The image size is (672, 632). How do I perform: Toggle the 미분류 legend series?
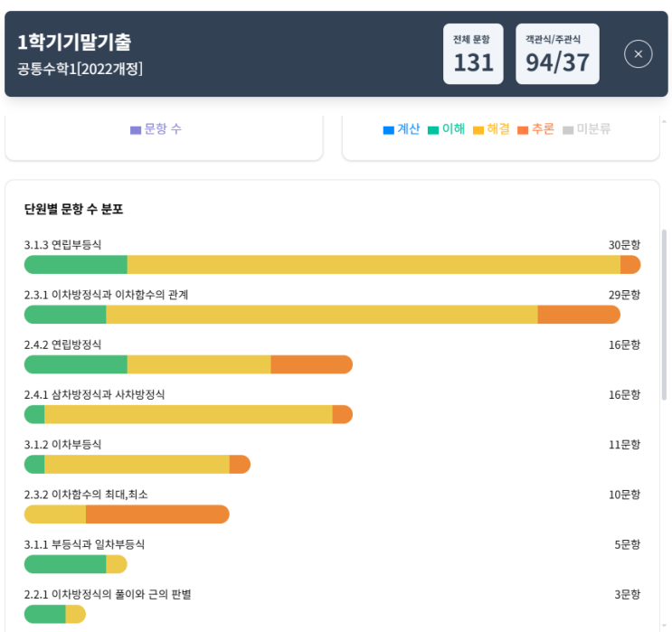(x=586, y=129)
